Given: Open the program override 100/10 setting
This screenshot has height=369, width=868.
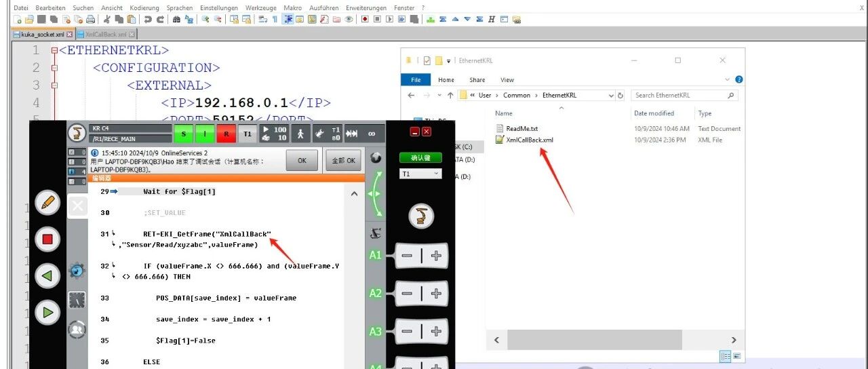Looking at the screenshot, I should 275,134.
